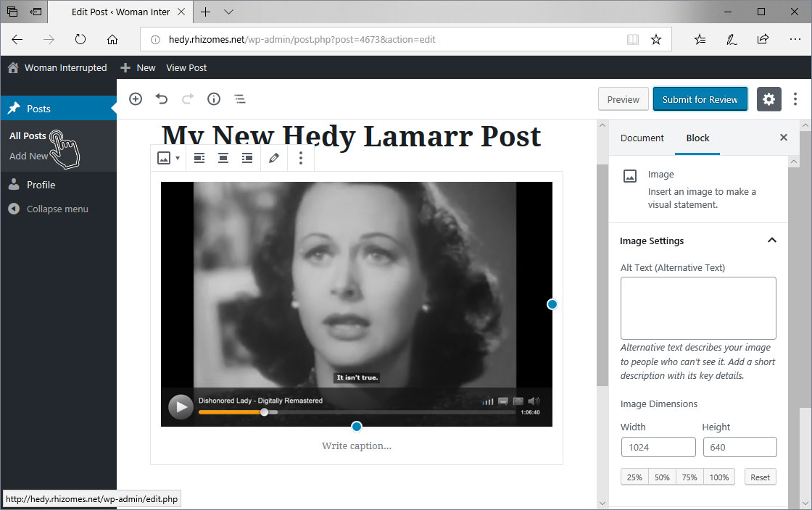Go to All Posts

point(28,136)
